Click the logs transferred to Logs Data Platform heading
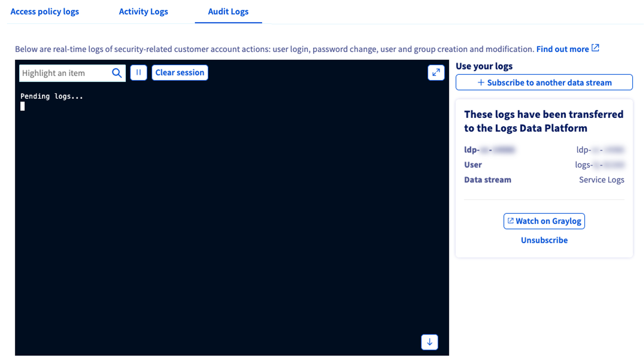644x360 pixels. point(544,121)
